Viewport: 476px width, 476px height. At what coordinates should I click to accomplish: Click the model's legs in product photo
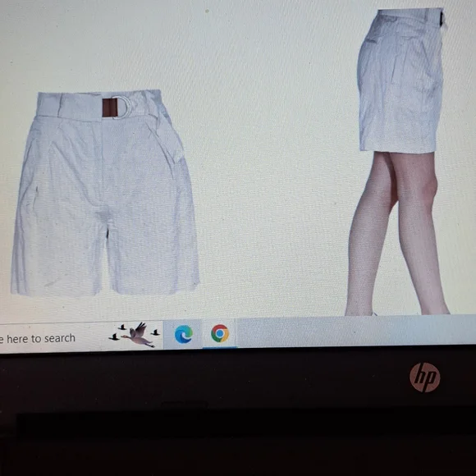coord(398,234)
